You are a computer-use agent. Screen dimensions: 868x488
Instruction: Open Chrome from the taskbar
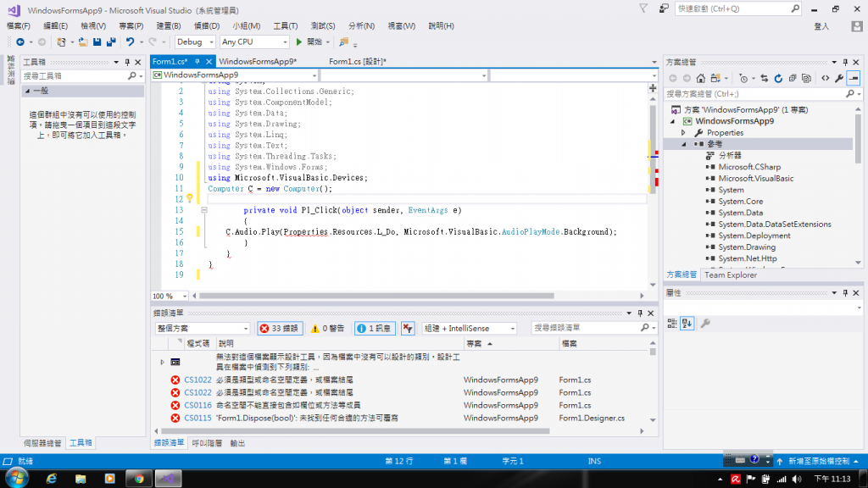pyautogui.click(x=139, y=479)
